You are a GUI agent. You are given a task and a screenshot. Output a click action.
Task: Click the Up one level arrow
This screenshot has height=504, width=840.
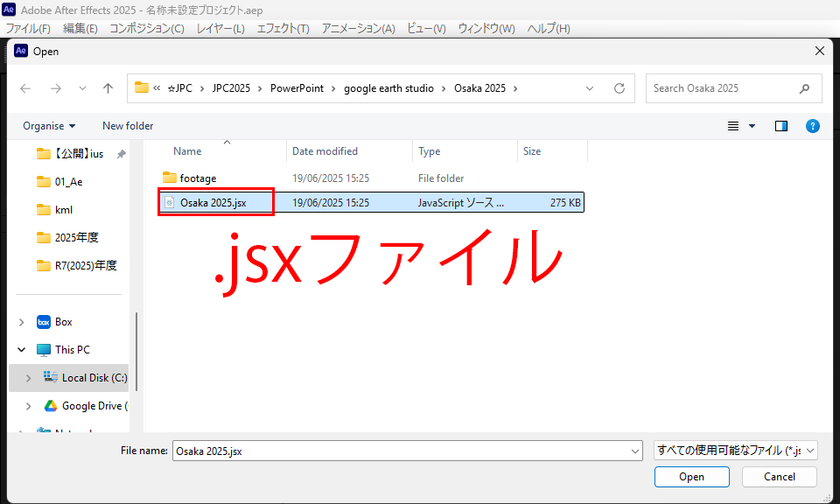(108, 88)
